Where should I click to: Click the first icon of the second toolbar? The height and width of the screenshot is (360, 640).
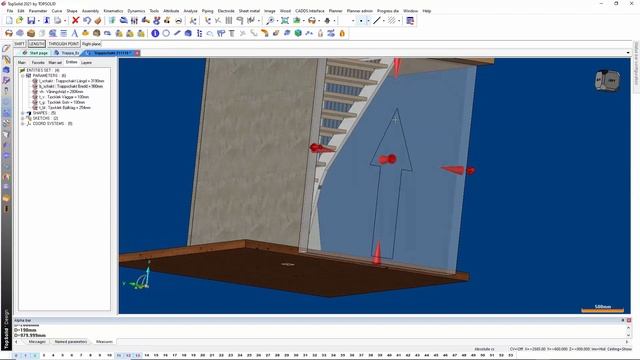(9, 33)
